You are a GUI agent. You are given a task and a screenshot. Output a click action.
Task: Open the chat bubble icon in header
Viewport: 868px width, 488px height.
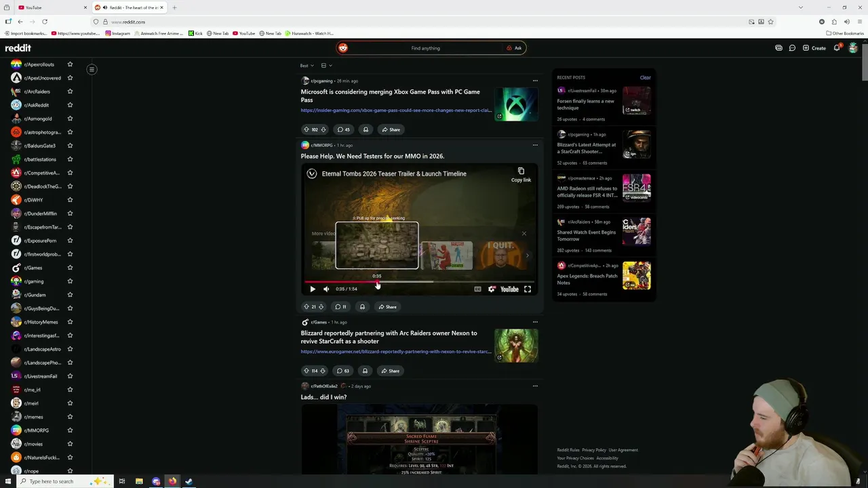[x=792, y=48]
